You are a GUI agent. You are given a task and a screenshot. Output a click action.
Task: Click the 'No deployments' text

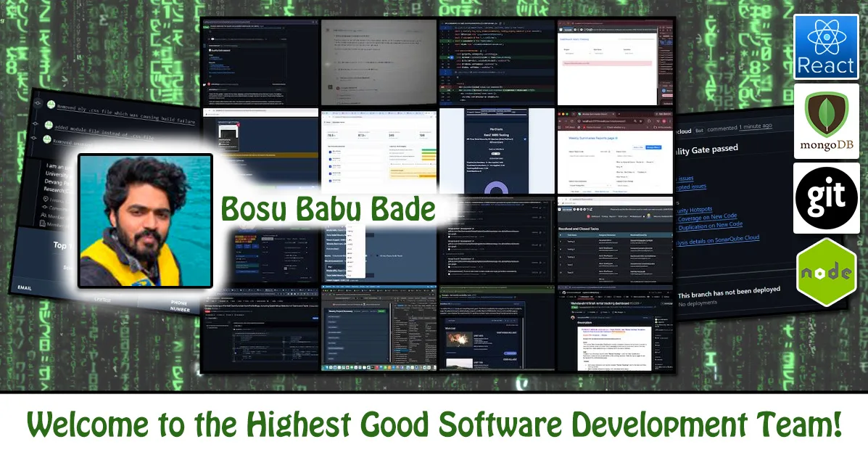(698, 303)
